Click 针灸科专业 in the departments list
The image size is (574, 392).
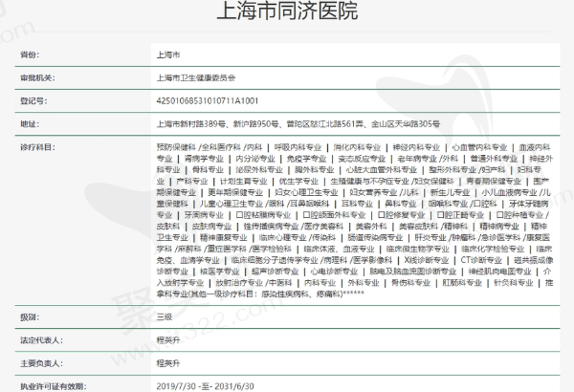click(513, 283)
